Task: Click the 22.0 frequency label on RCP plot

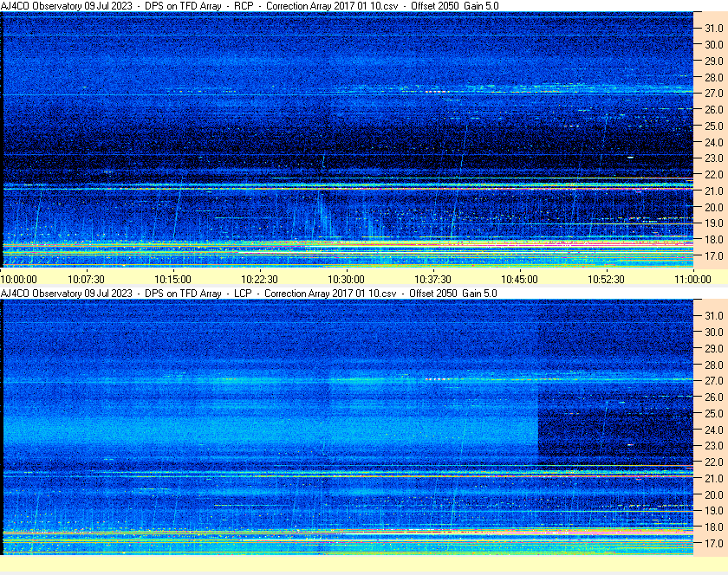Action: (x=714, y=175)
